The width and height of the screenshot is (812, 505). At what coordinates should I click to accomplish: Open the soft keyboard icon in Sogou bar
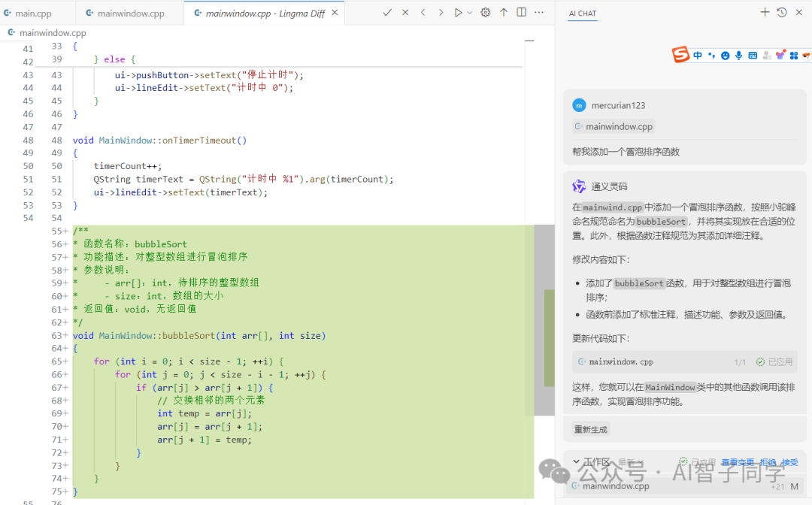tap(753, 56)
